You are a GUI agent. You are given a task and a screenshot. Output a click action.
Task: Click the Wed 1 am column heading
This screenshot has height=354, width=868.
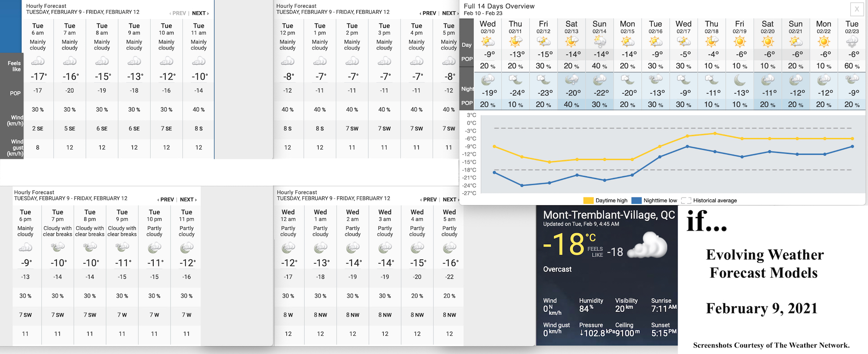coord(320,215)
